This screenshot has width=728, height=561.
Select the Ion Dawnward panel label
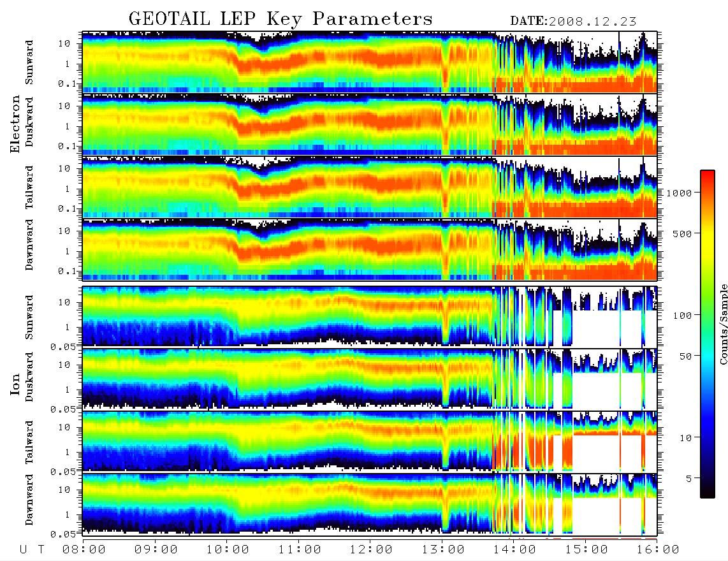coord(29,500)
